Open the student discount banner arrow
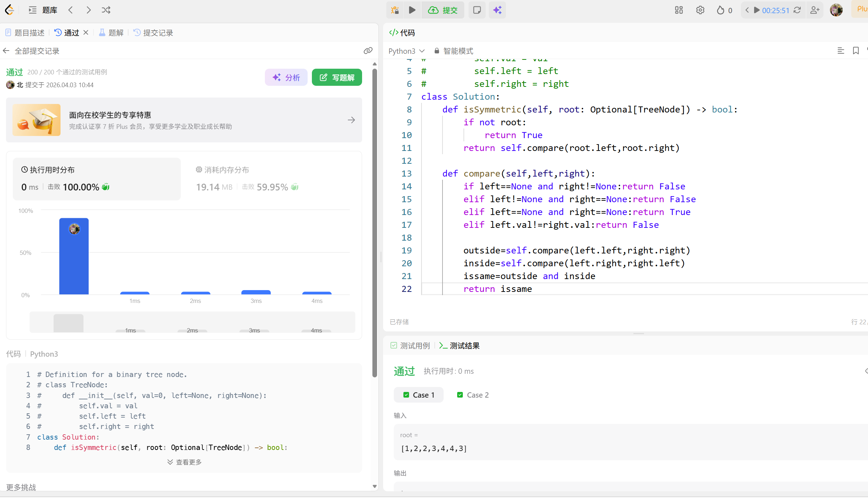Viewport: 868px width, 498px height. 351,120
